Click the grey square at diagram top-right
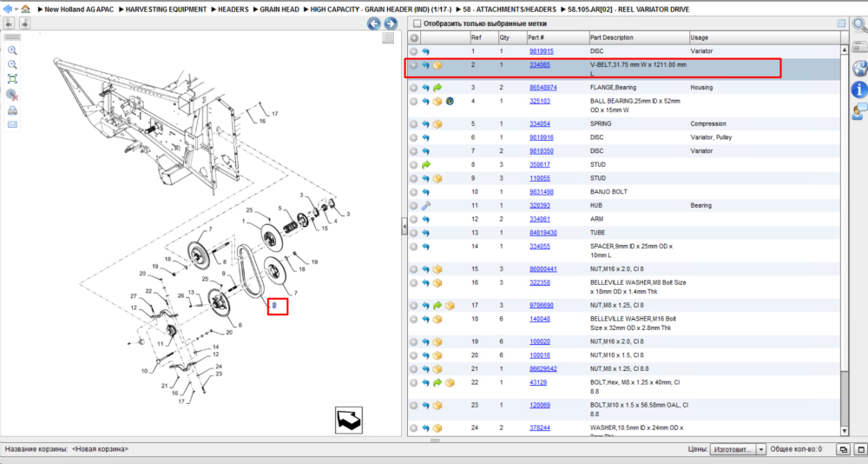This screenshot has width=868, height=464. tap(388, 37)
